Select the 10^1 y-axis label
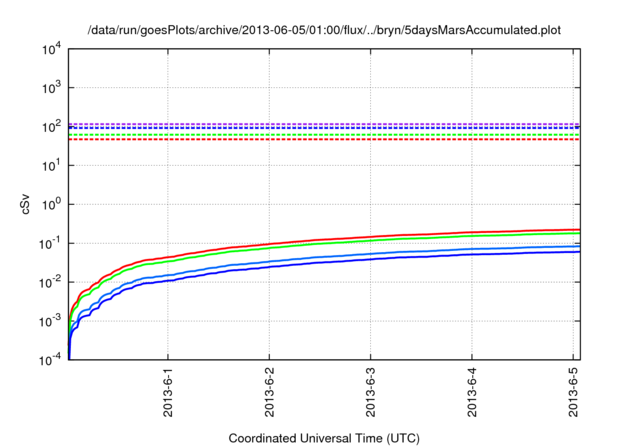Image resolution: width=640 pixels, height=448 pixels. pos(51,165)
